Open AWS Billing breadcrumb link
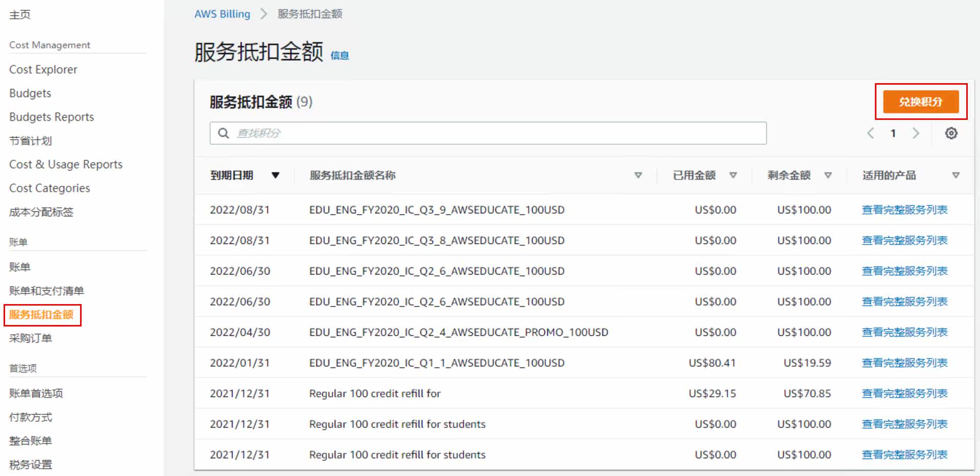The width and height of the screenshot is (980, 476). 222,14
